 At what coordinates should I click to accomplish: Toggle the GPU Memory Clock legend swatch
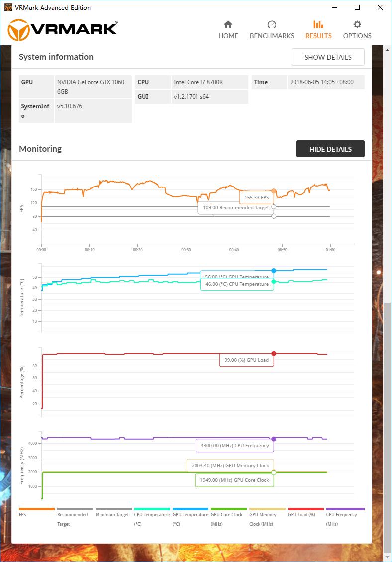pyautogui.click(x=267, y=509)
